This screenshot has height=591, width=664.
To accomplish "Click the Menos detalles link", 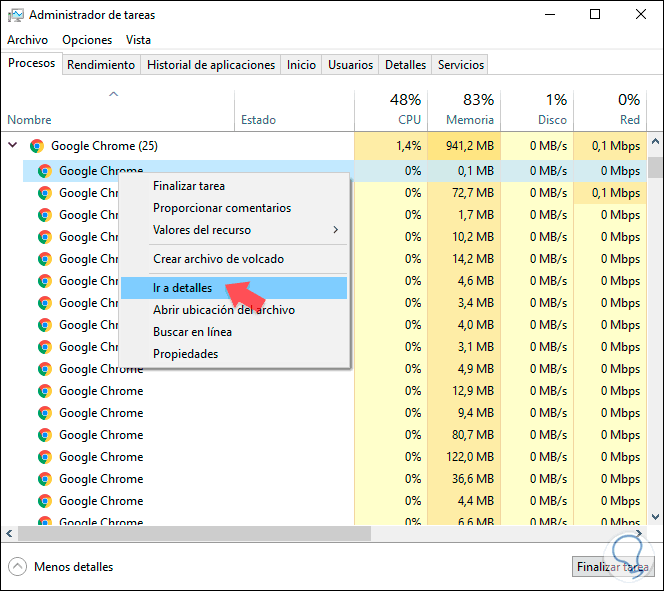I will (73, 566).
